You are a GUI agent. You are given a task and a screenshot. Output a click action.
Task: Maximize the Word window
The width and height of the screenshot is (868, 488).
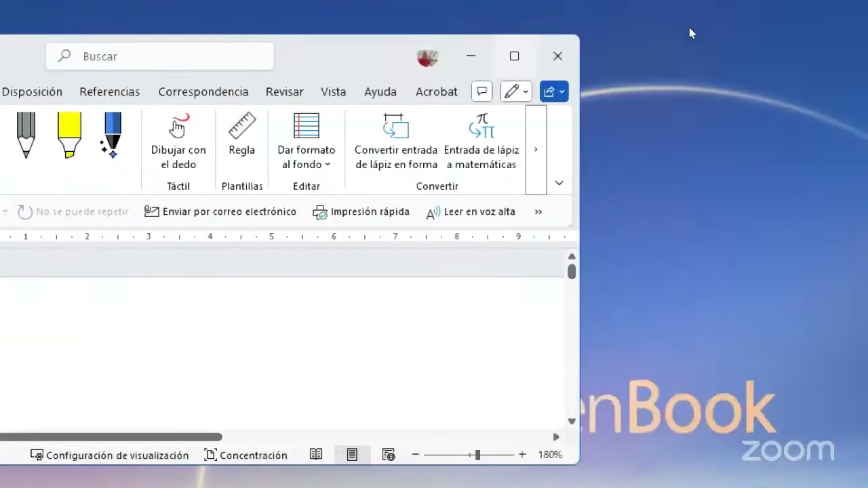pyautogui.click(x=514, y=56)
